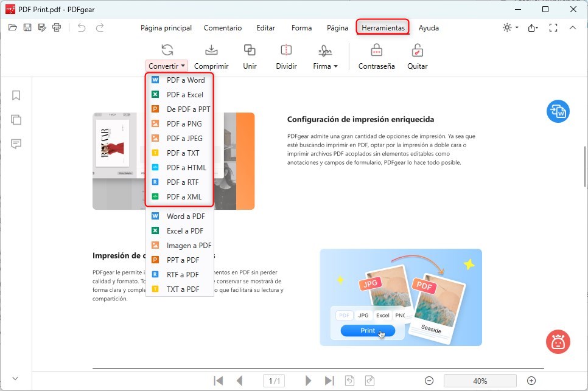Click the comments panel icon

[x=16, y=144]
